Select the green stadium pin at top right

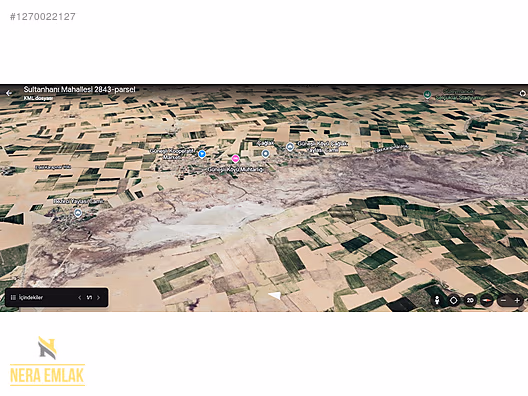[427, 95]
